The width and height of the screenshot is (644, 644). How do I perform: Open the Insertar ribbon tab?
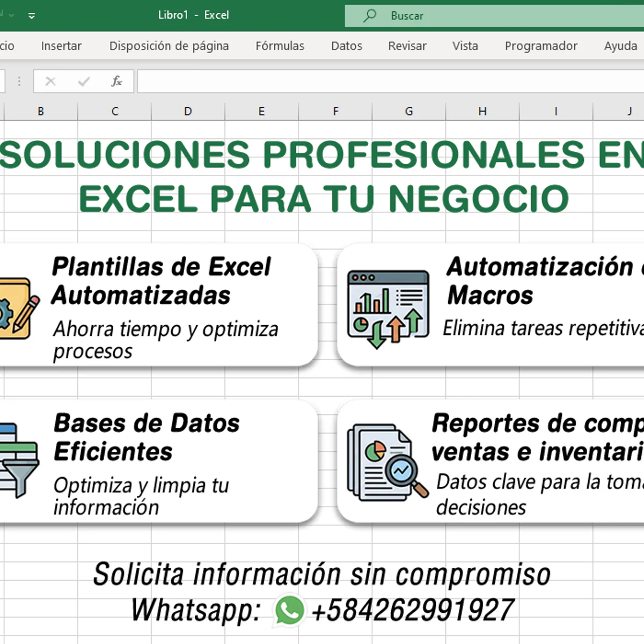click(x=61, y=46)
